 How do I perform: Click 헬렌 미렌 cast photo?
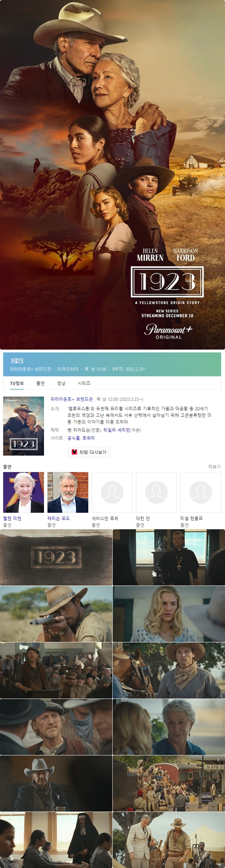pyautogui.click(x=24, y=492)
